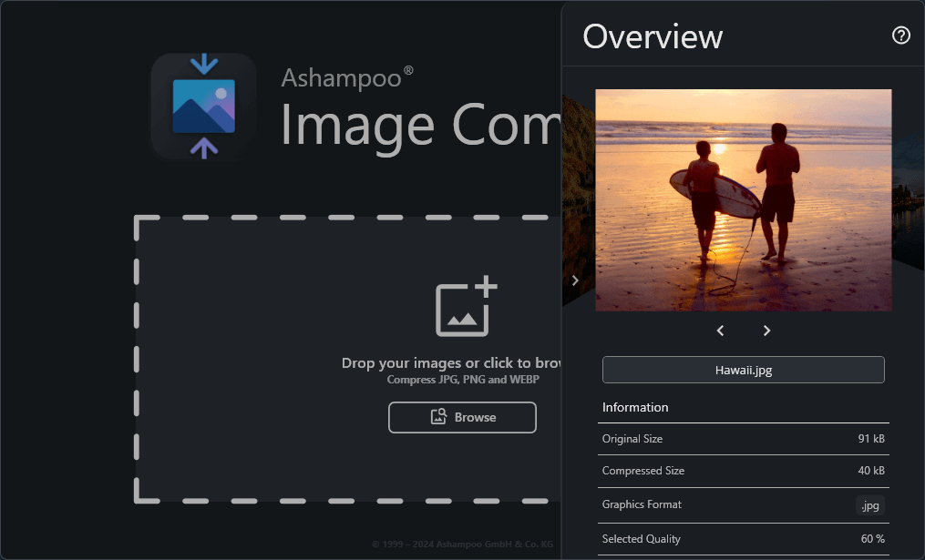The width and height of the screenshot is (925, 560).
Task: Expand the Information section header
Action: coord(635,407)
